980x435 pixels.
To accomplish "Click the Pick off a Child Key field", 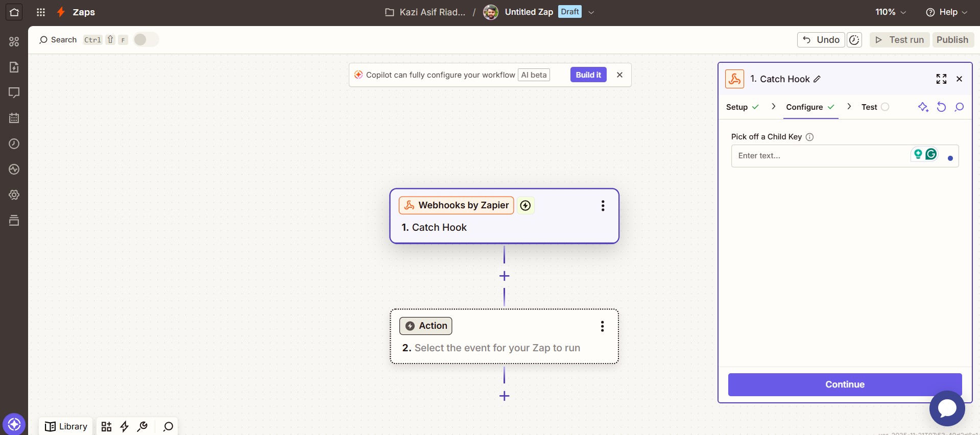I will click(820, 156).
